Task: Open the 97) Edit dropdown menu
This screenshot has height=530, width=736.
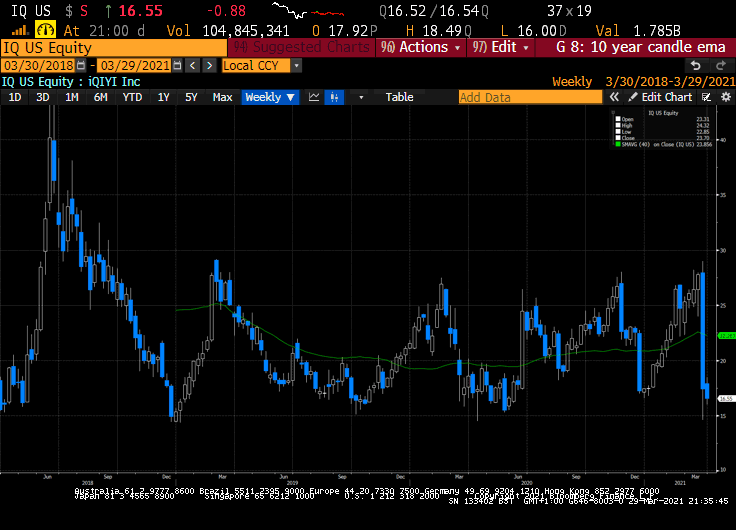Action: 501,47
